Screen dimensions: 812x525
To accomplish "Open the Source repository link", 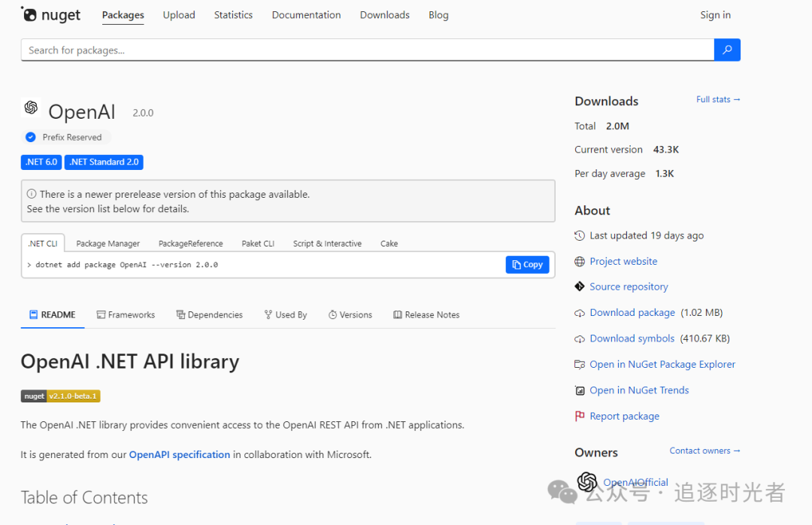I will [629, 287].
